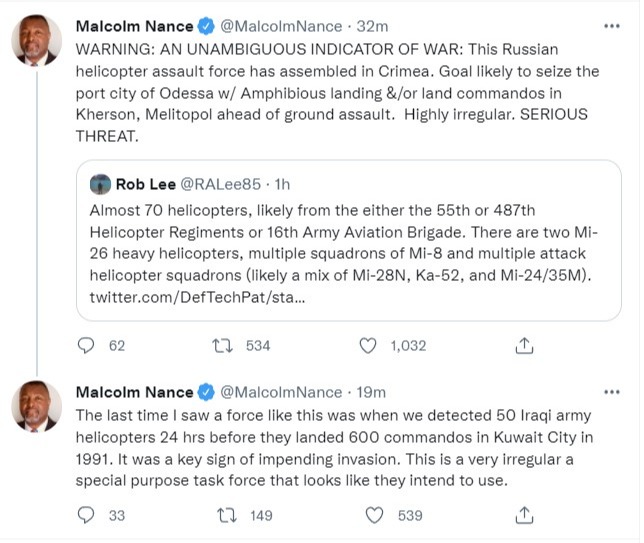Reply to the second tweet with 33 replies

[x=87, y=516]
